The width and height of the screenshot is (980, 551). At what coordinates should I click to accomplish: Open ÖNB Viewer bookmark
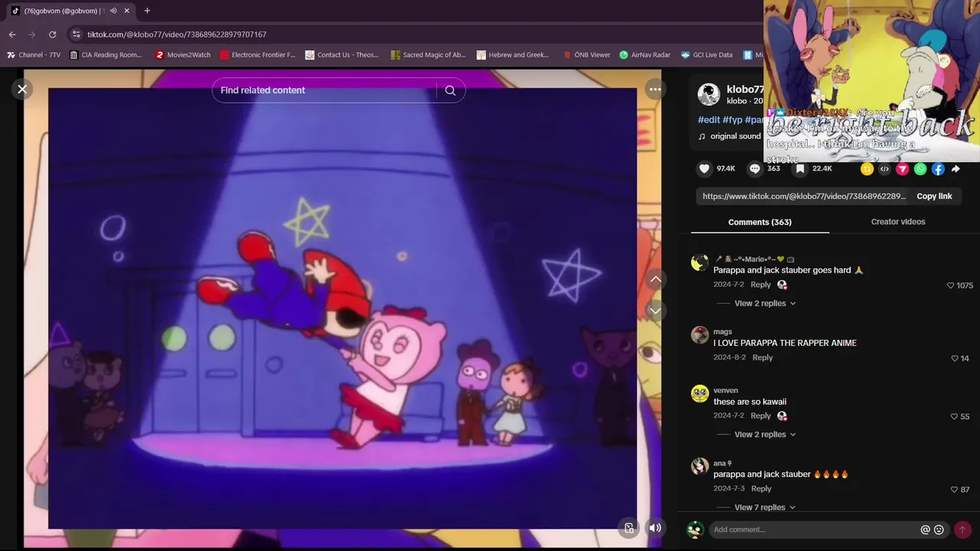586,55
